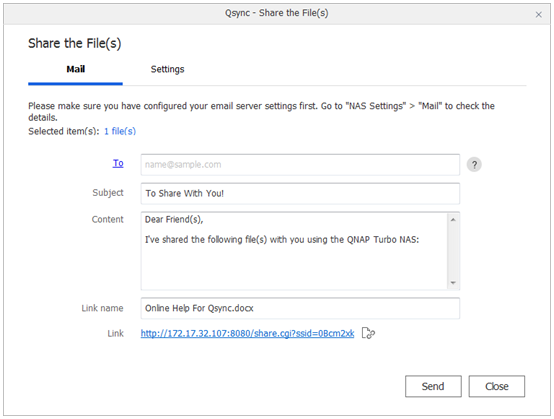Click inside the Content message box
This screenshot has height=419, width=554.
pos(294,251)
